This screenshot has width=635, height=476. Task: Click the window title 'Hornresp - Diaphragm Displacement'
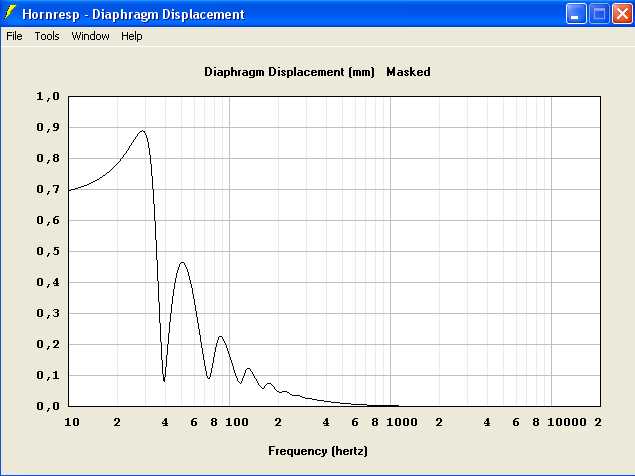coord(133,14)
